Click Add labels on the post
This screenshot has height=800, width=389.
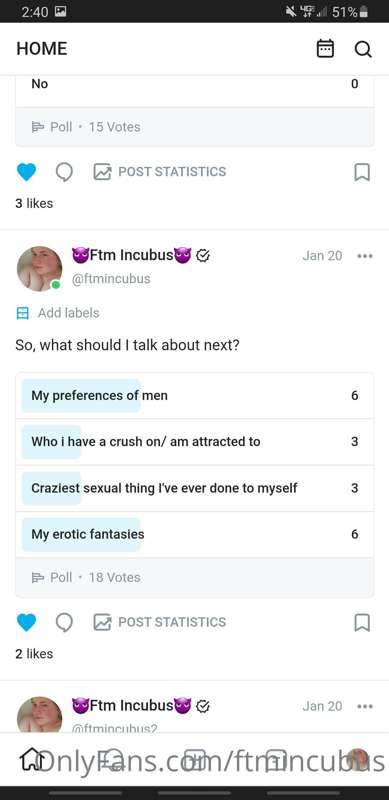click(x=58, y=313)
